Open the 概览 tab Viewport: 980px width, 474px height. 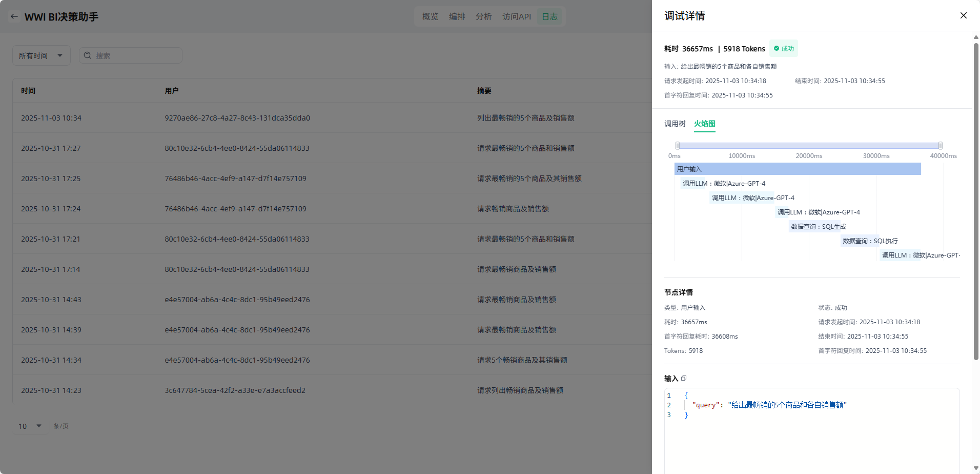tap(430, 16)
